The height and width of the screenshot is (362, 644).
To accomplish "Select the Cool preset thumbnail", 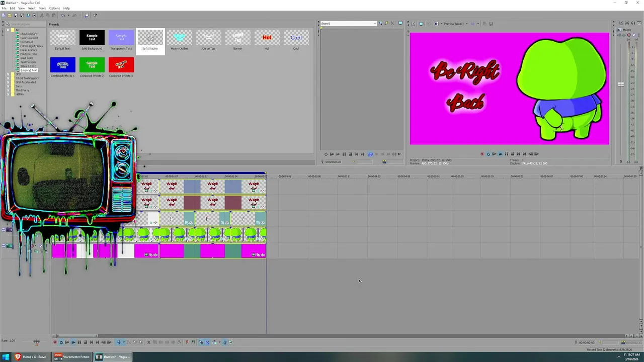I will 296,38.
